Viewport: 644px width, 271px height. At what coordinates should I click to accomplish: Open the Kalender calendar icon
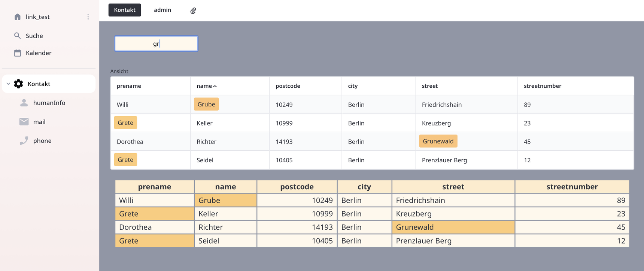tap(17, 53)
